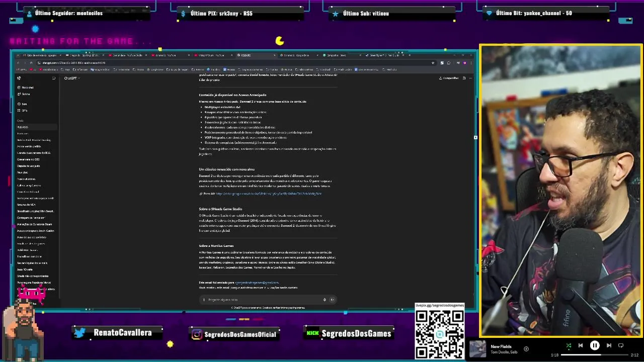The width and height of the screenshot is (644, 362).
Task: Switch to the YouTube Studio tab
Action: pyautogui.click(x=128, y=55)
